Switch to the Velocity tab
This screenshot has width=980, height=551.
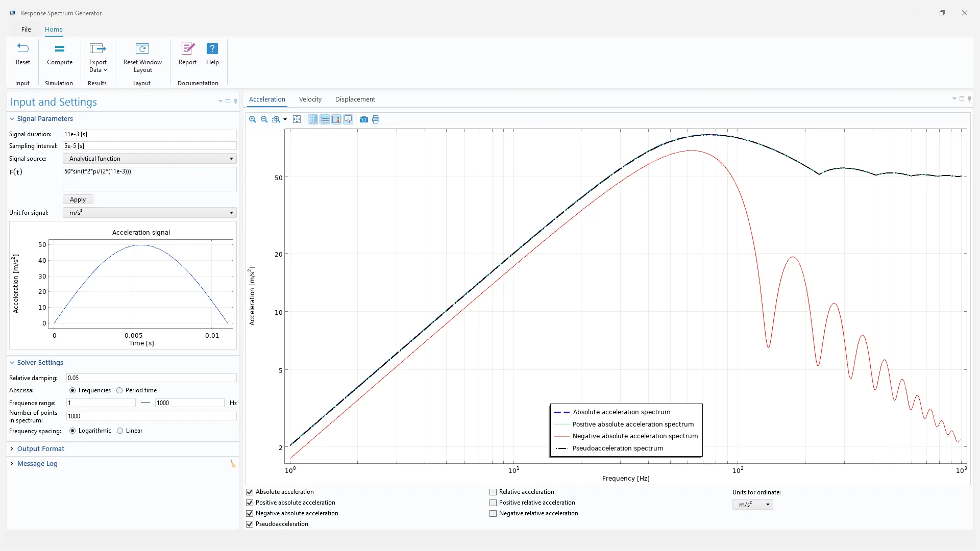click(x=310, y=99)
